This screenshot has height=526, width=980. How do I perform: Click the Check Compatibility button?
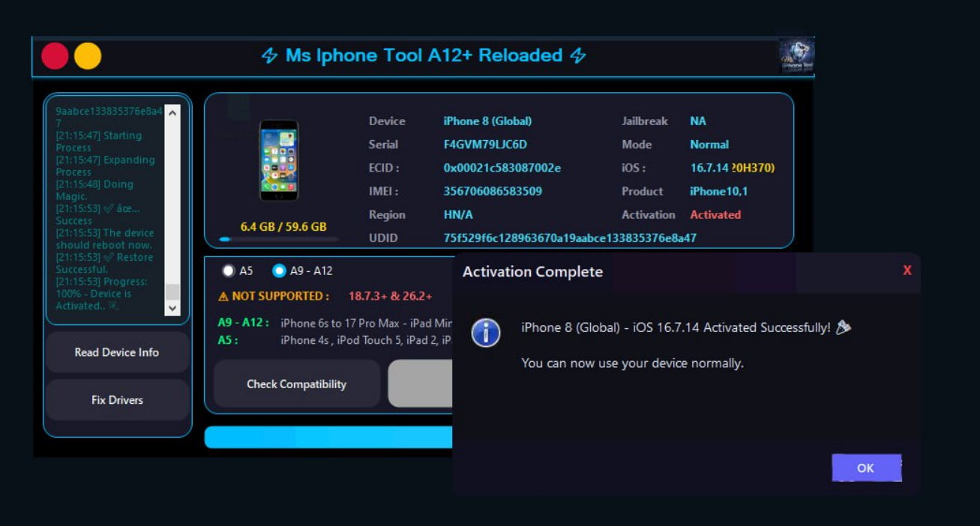point(297,384)
